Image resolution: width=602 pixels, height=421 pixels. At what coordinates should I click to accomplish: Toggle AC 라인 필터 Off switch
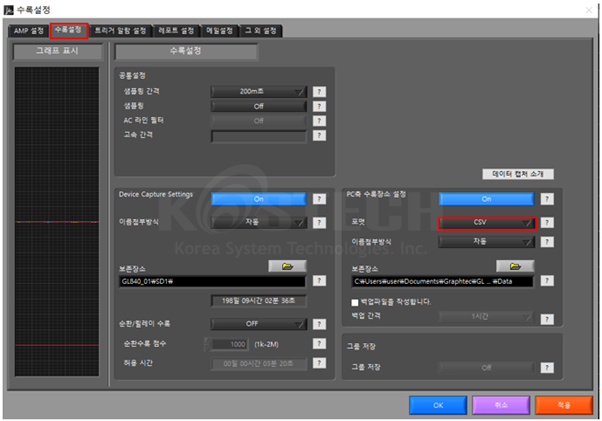pyautogui.click(x=259, y=121)
